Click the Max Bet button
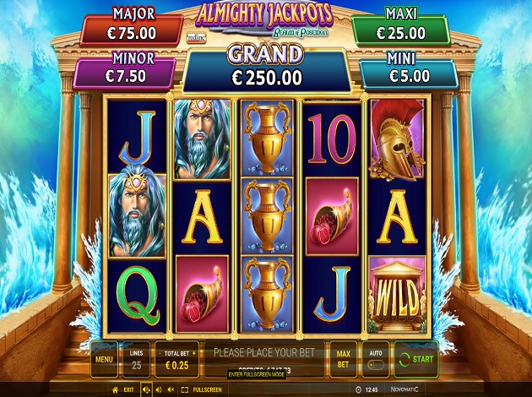This screenshot has width=532, height=397. (x=343, y=359)
